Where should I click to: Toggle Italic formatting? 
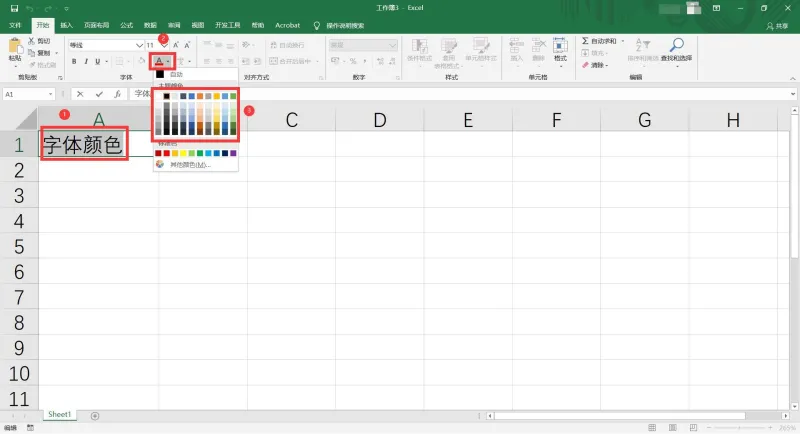pos(86,61)
